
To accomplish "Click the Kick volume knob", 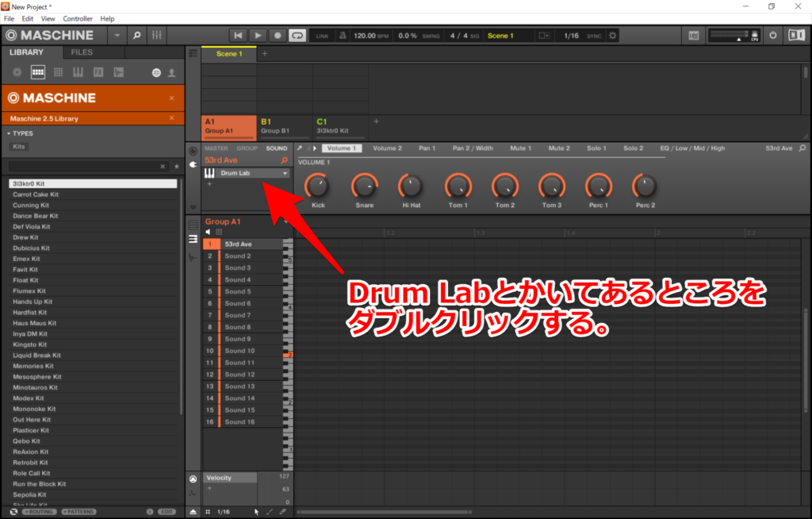I will 318,186.
